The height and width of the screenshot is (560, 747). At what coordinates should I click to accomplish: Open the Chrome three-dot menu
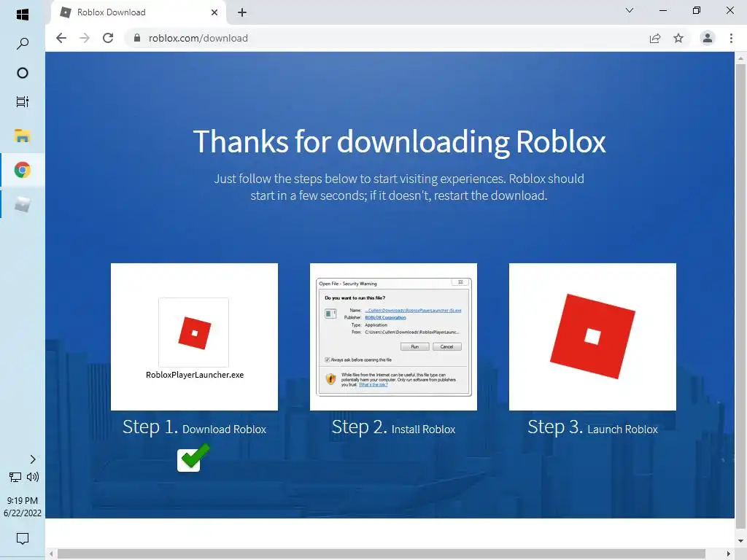[731, 38]
